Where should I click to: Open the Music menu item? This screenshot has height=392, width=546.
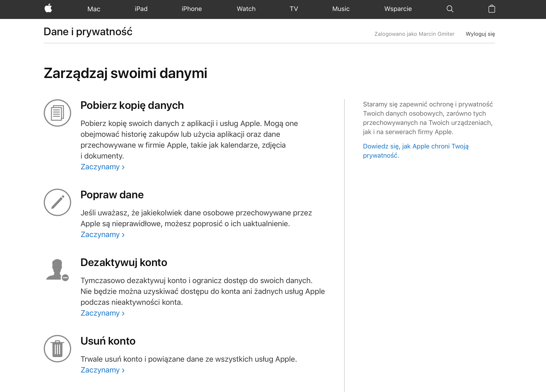(341, 9)
